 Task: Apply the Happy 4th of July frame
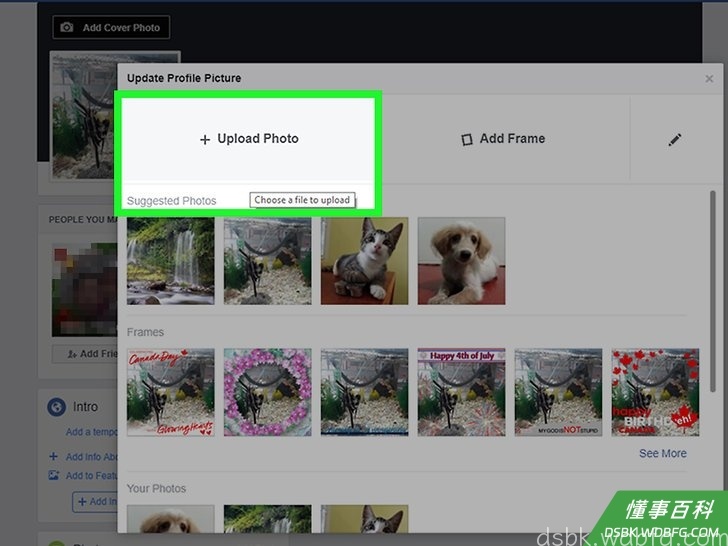point(462,392)
